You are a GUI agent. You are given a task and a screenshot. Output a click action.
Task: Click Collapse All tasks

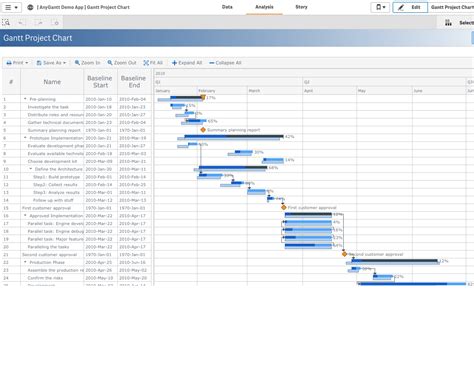(x=225, y=63)
